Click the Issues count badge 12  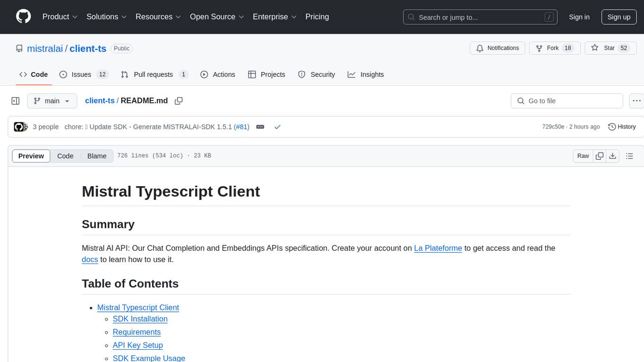click(x=102, y=74)
